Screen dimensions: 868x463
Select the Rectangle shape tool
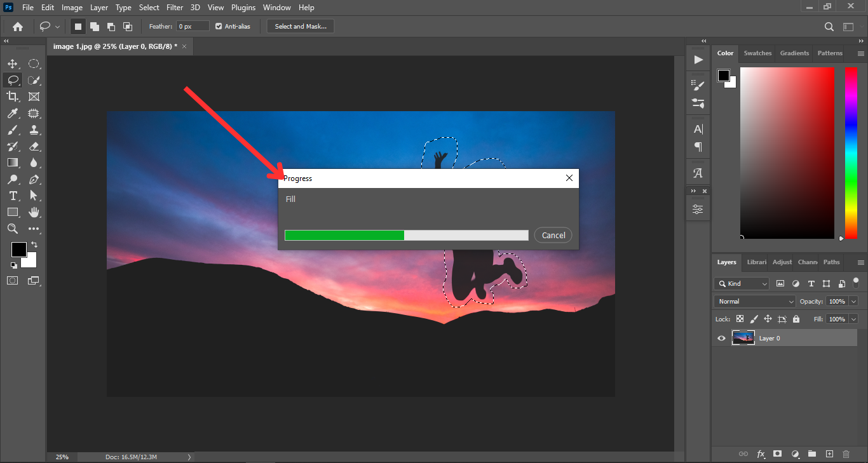click(x=12, y=212)
